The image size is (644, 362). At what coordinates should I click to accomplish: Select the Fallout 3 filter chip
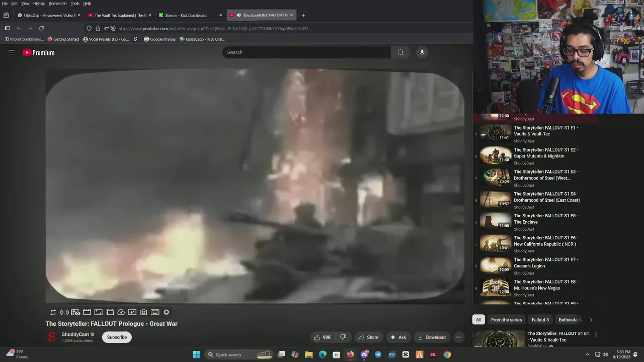pos(540,320)
